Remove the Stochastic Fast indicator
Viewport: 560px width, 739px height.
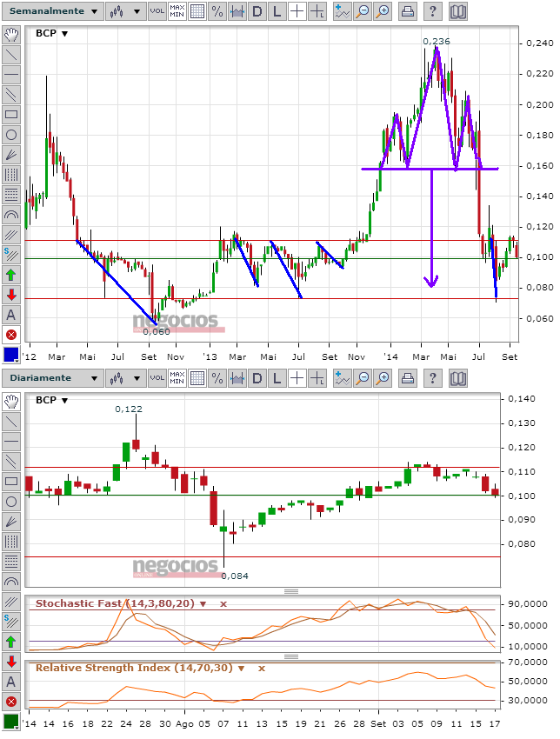[x=223, y=603]
